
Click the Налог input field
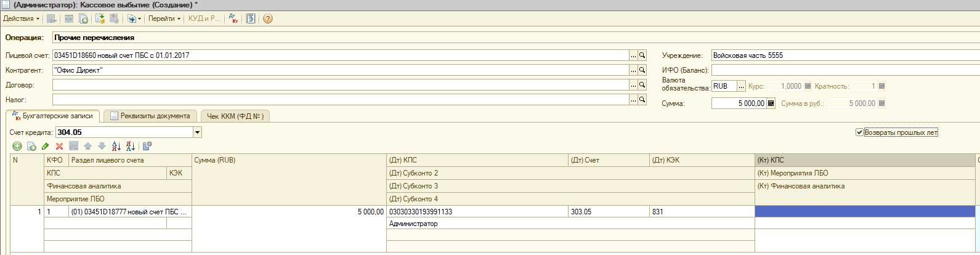click(340, 100)
